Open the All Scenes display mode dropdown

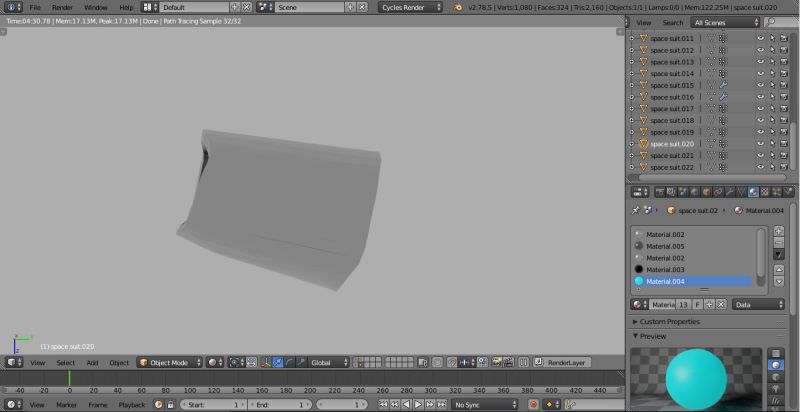point(725,22)
